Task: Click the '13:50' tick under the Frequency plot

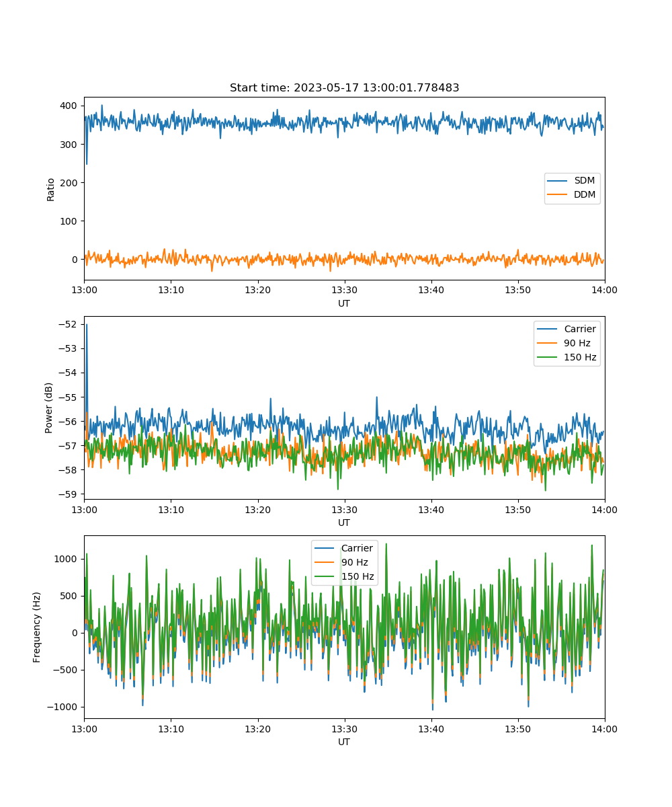Action: pyautogui.click(x=517, y=728)
